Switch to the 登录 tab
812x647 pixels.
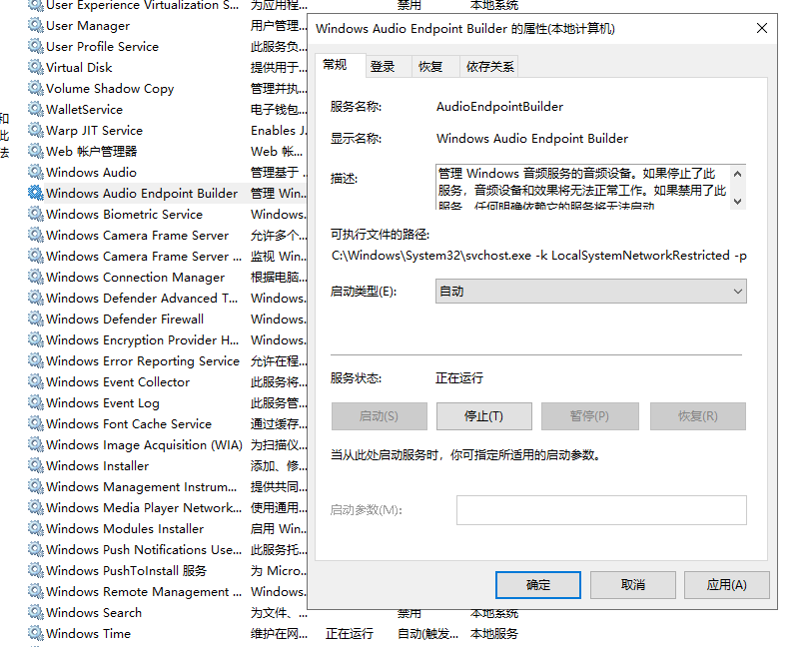click(x=383, y=67)
